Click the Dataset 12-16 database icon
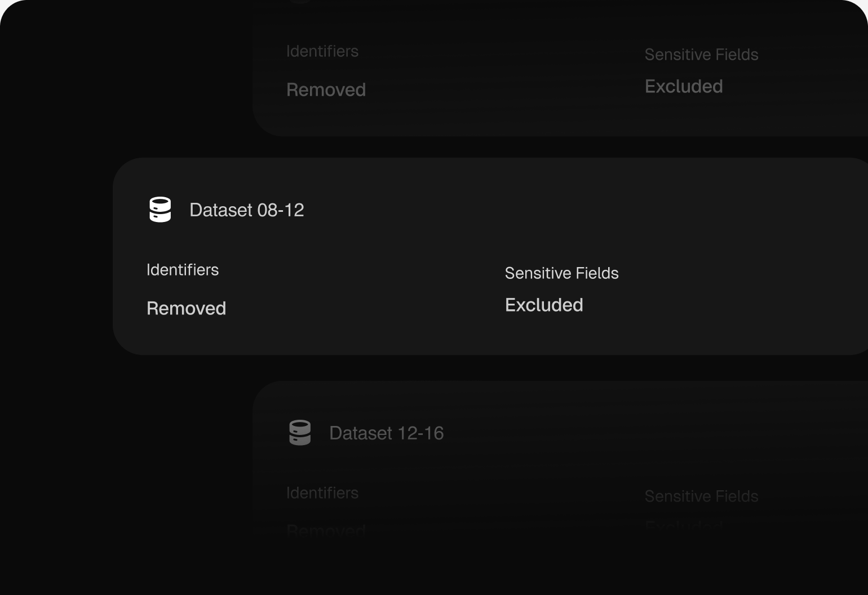 (x=300, y=433)
